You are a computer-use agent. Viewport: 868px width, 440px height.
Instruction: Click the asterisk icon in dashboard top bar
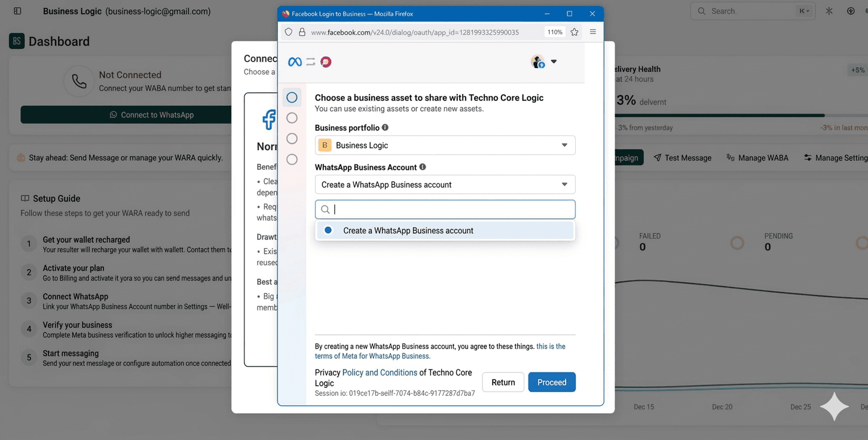(829, 11)
